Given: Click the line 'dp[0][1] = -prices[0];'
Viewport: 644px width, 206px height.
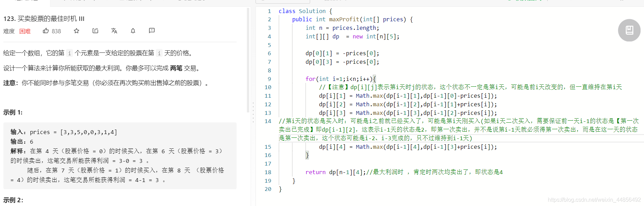Looking at the screenshot, I should coord(342,53).
